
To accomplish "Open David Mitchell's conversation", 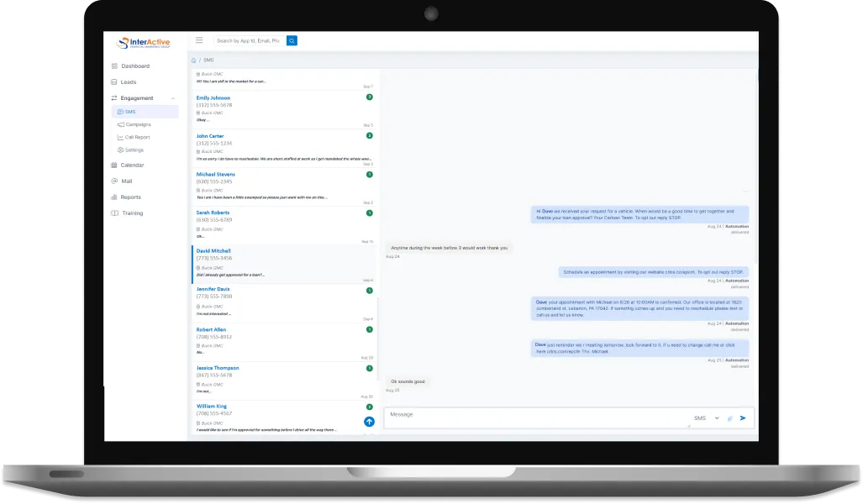I will pyautogui.click(x=284, y=264).
